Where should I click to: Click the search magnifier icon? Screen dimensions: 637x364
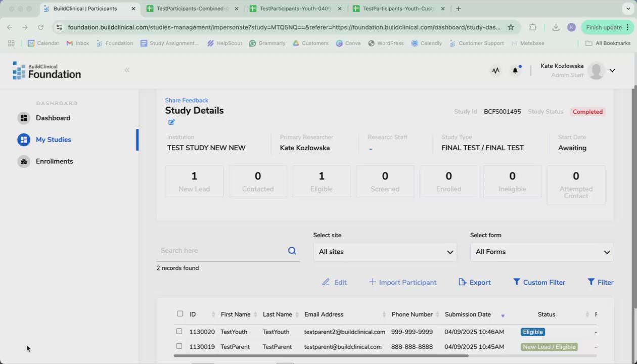pos(292,251)
